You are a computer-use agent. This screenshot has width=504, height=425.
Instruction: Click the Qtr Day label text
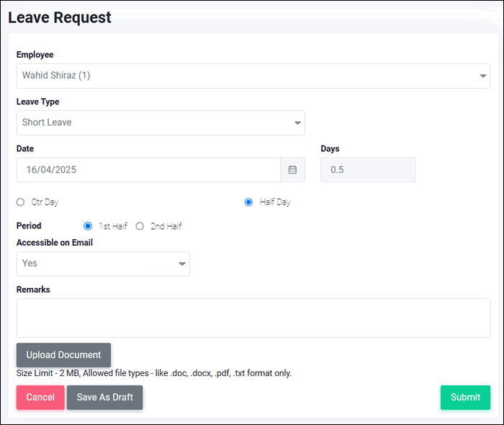pos(45,202)
